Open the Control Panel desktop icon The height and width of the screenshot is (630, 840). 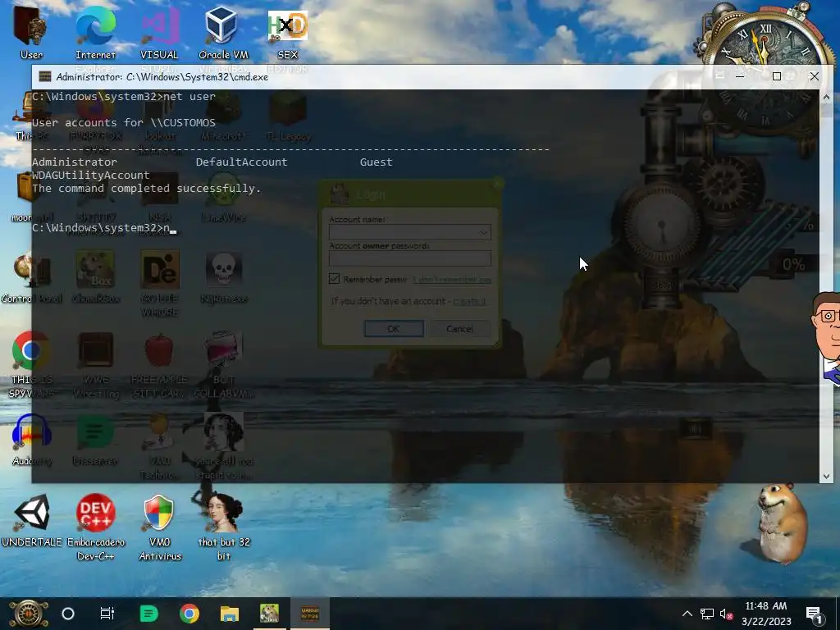31,276
